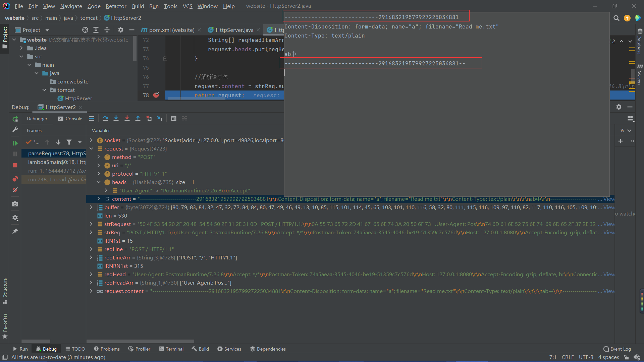Screen dimensions: 644x362
Task: Click Resume Program icon
Action: pos(15,143)
